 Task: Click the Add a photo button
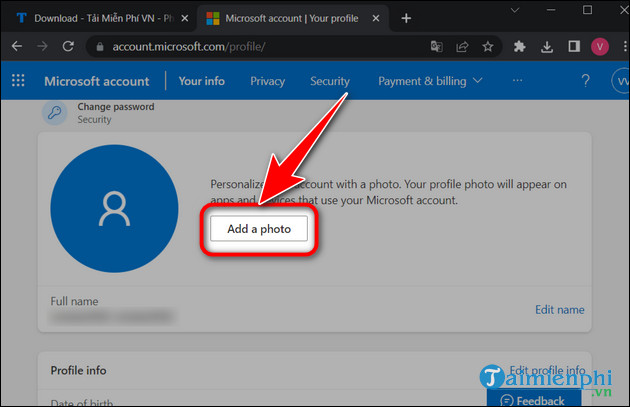259,229
